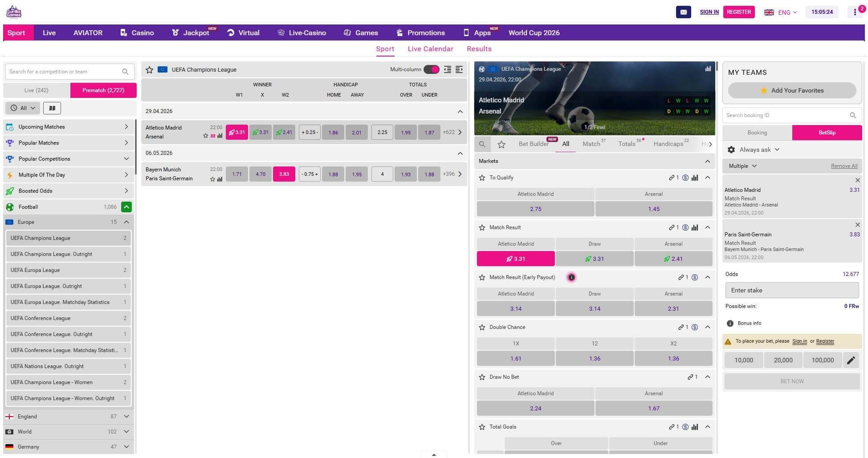The image size is (868, 458).
Task: Edit quick stake amounts pencil icon
Action: (851, 360)
